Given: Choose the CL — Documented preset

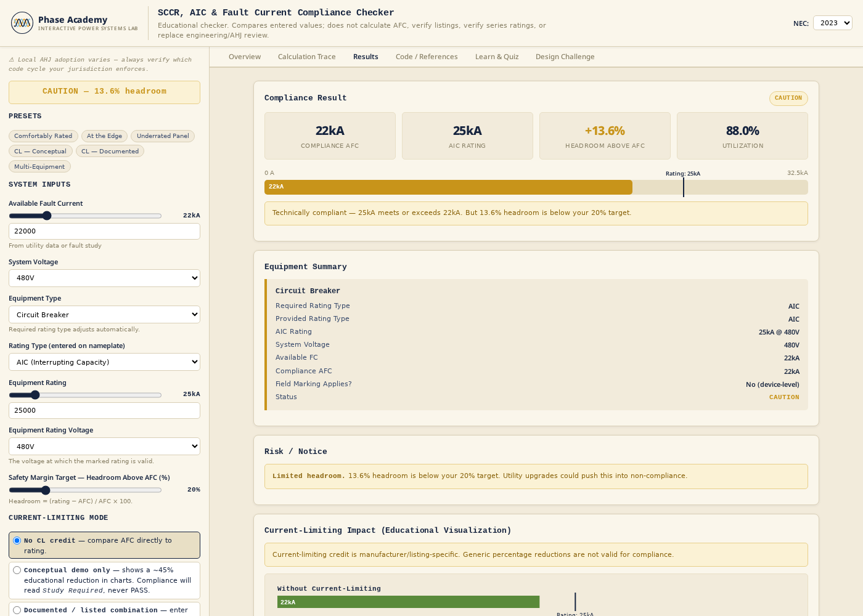Looking at the screenshot, I should (110, 152).
